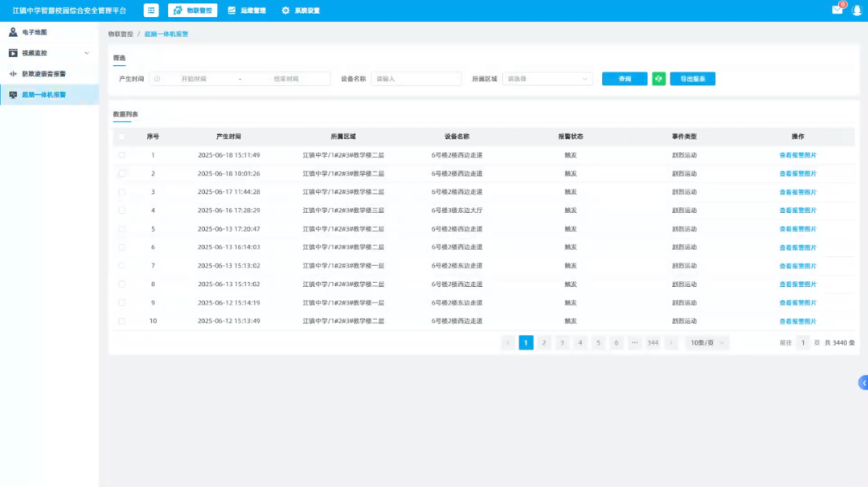Open 防欺凌语音报警 in the sidebar
868x487 pixels.
(43, 74)
